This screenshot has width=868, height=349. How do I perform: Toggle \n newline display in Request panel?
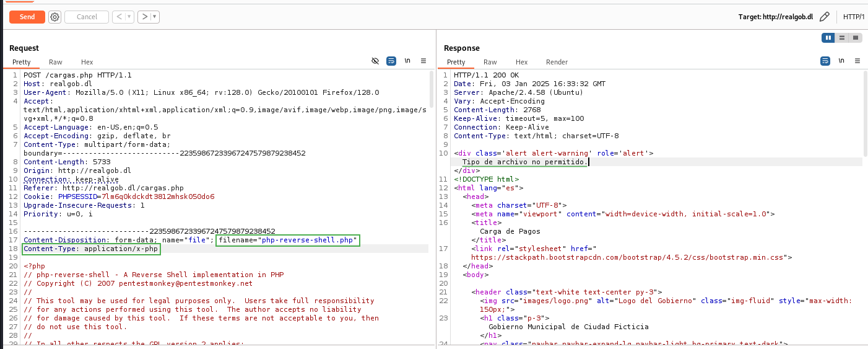pos(407,61)
